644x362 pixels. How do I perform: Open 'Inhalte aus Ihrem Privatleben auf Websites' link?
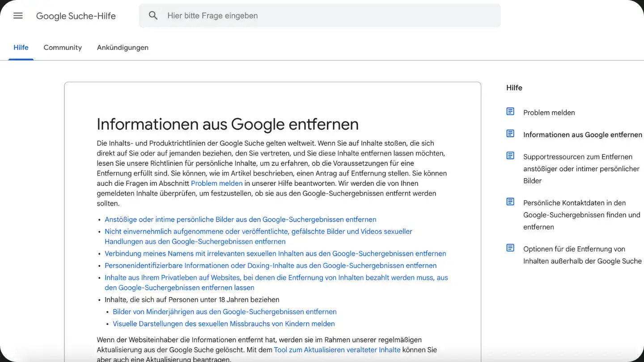pyautogui.click(x=276, y=282)
